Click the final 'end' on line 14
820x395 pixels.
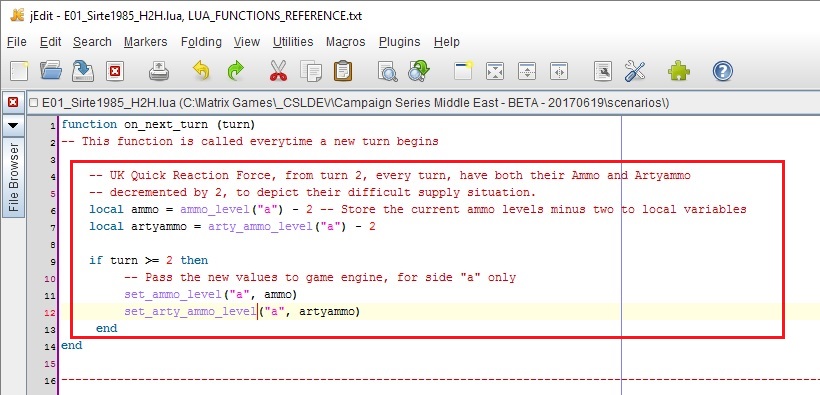(72, 346)
